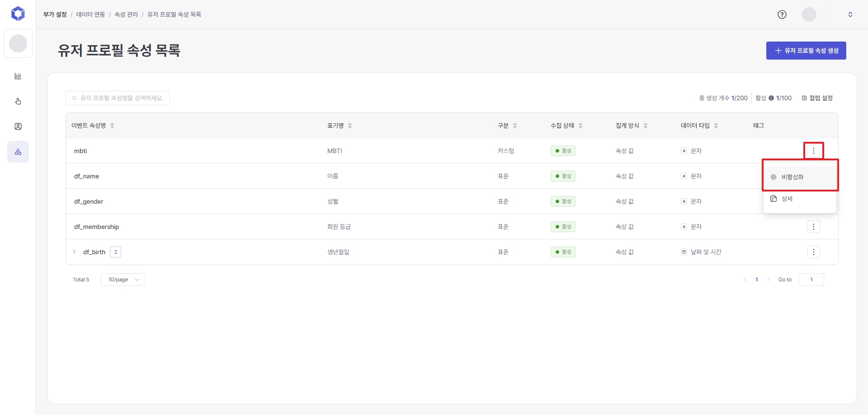
Task: Open the 10/page size dropdown
Action: point(123,280)
